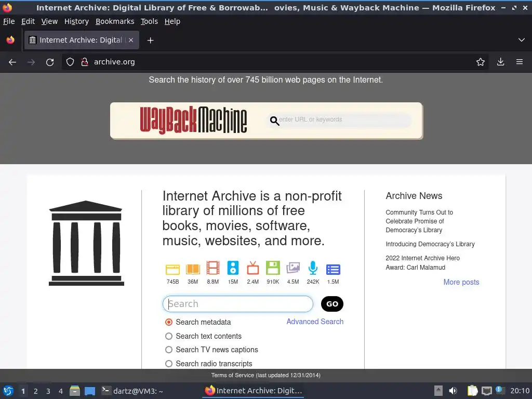
Task: Open the Help menu
Action: [172, 21]
